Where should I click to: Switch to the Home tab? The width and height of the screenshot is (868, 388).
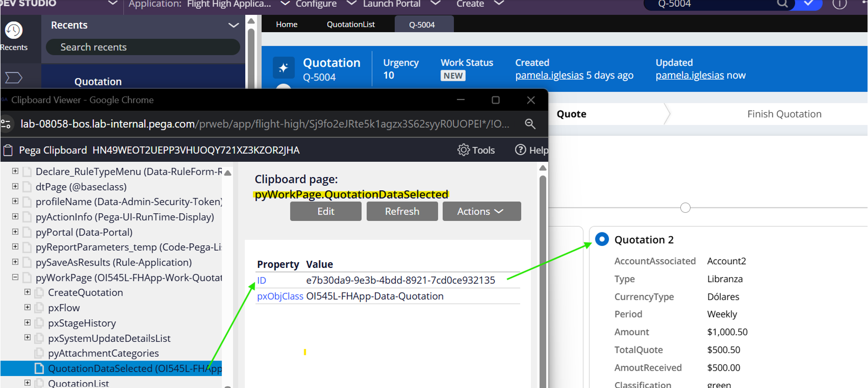coord(286,24)
